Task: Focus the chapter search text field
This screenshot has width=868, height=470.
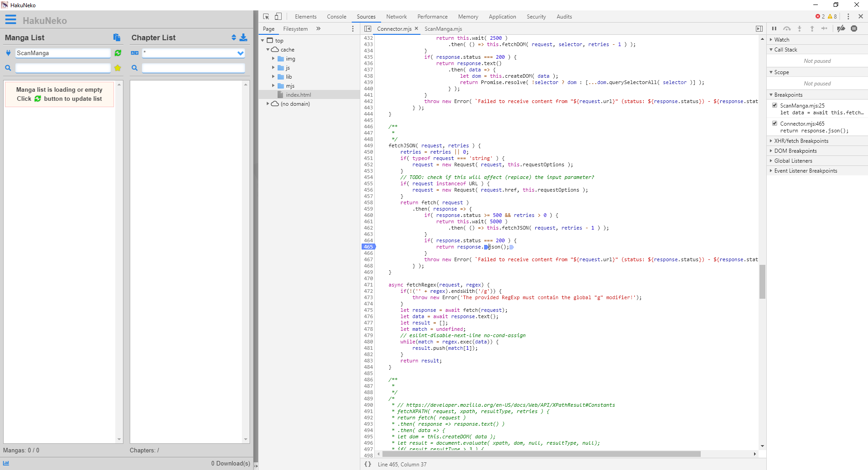Action: coord(193,68)
